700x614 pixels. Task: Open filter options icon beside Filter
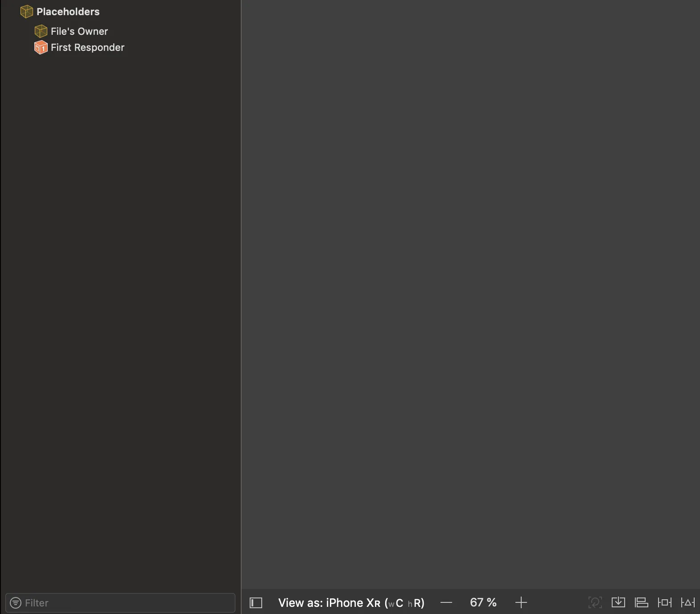point(16,603)
